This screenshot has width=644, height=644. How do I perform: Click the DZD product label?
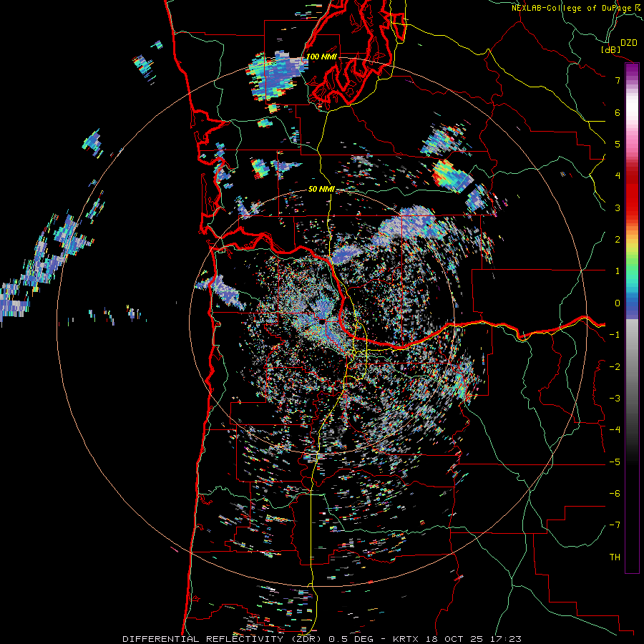pyautogui.click(x=628, y=43)
